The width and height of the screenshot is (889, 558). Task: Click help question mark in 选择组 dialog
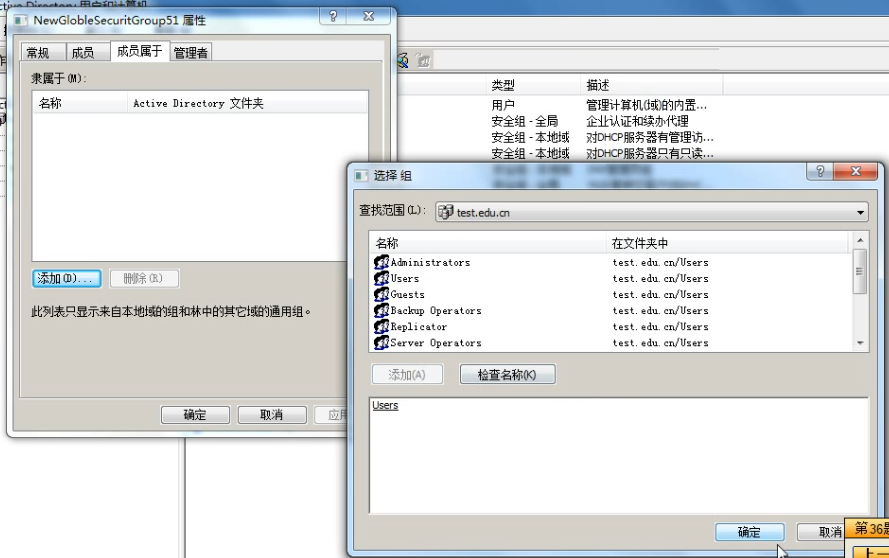coord(820,174)
